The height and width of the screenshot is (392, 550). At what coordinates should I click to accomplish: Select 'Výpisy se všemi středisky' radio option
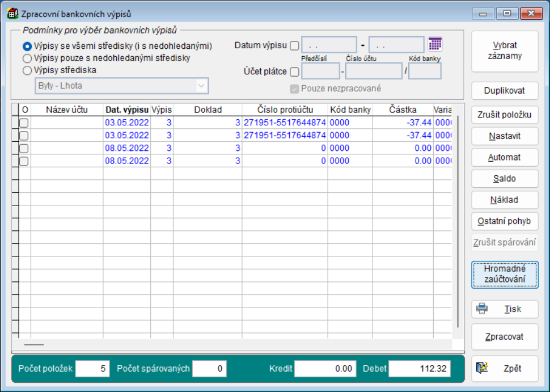(27, 46)
